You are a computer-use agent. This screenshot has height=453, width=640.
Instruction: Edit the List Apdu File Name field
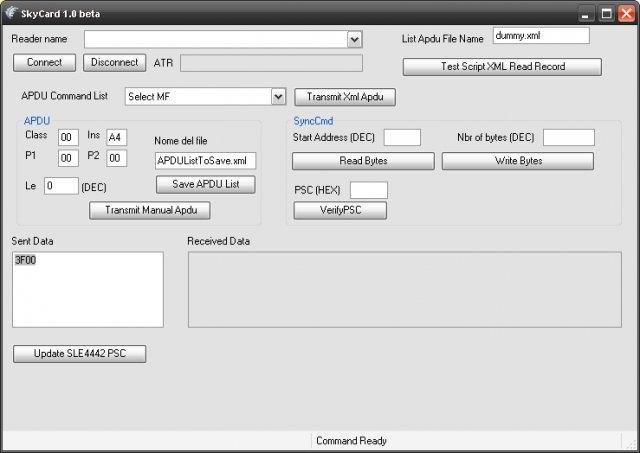coord(541,36)
